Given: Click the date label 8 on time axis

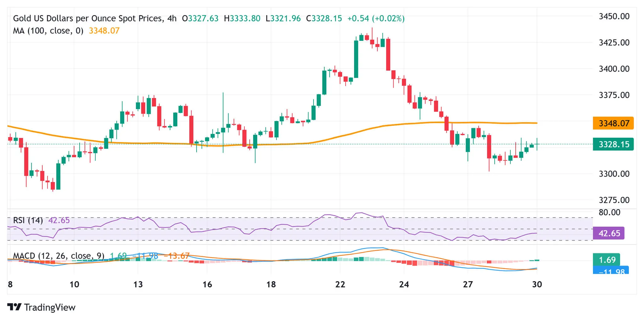Looking at the screenshot, I should pyautogui.click(x=10, y=284).
